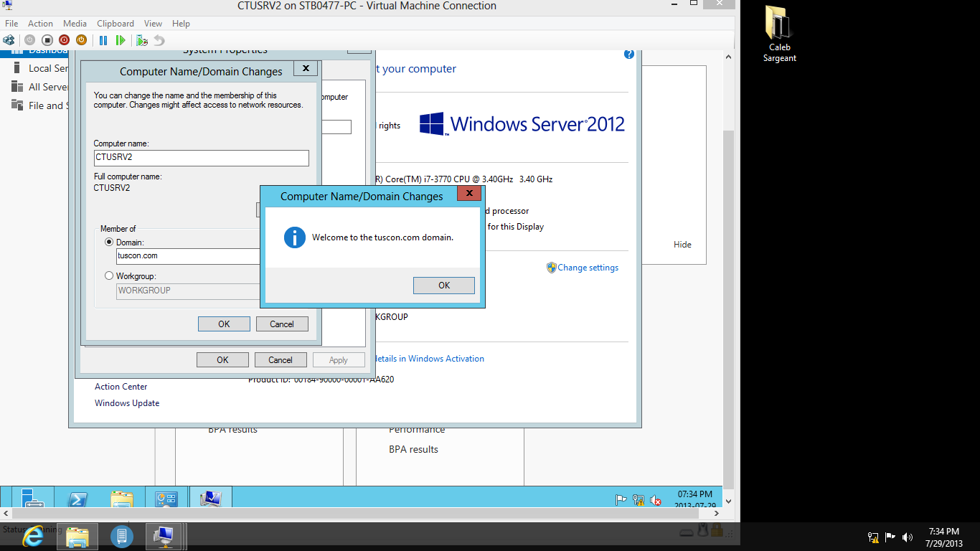Click the host clock showing 7:34 PM
This screenshot has height=551, width=980.
[x=944, y=537]
